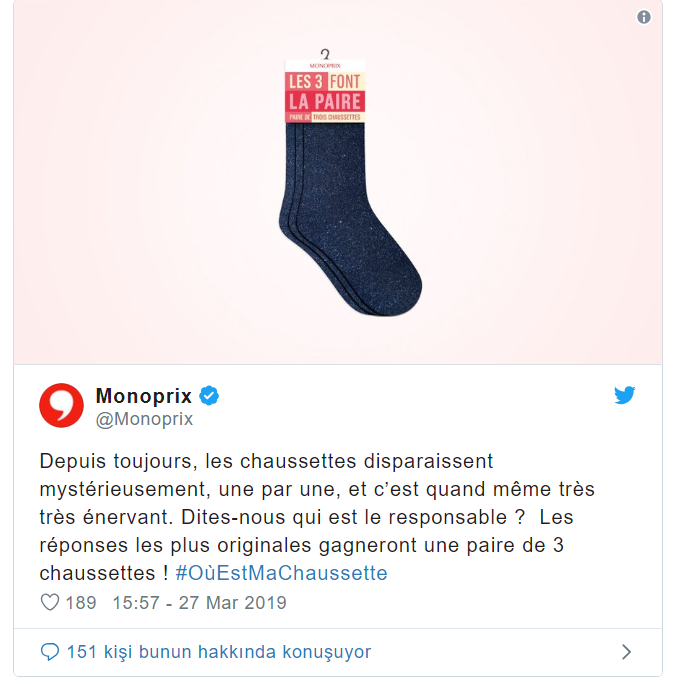
Task: Click the small Monoprix logo on sock tag
Action: [x=325, y=65]
